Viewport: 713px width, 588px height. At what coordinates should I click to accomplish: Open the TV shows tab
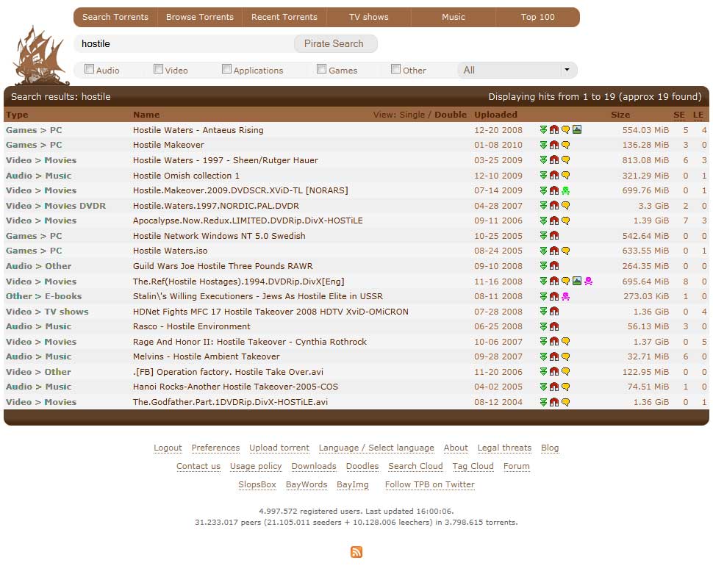click(x=369, y=18)
